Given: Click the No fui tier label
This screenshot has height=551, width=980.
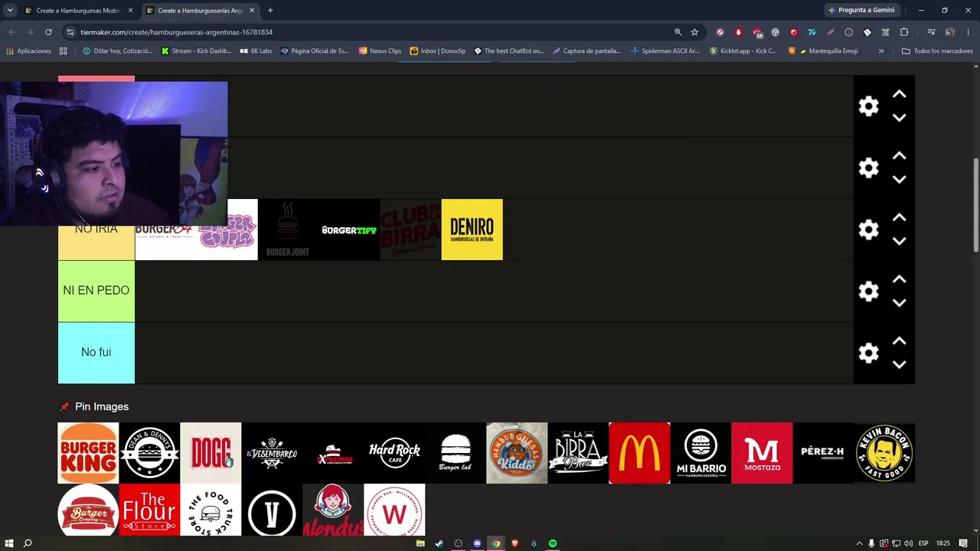Looking at the screenshot, I should tap(96, 353).
